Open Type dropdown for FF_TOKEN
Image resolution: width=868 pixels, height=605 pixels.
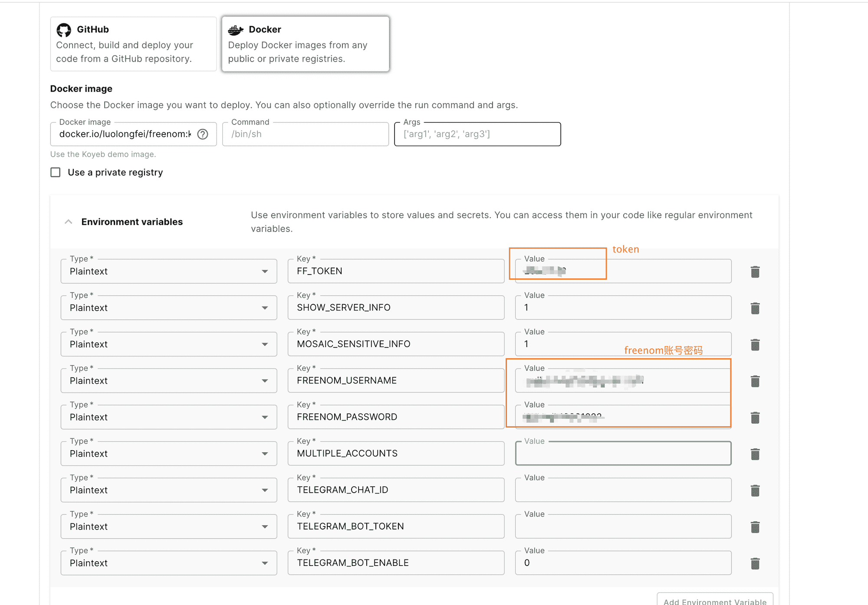(x=169, y=271)
